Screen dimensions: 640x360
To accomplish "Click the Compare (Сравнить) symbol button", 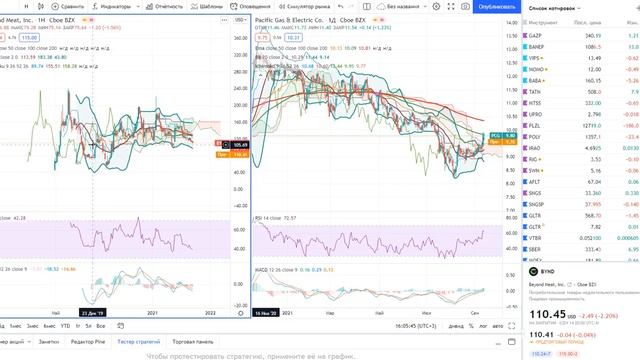I will point(68,7).
